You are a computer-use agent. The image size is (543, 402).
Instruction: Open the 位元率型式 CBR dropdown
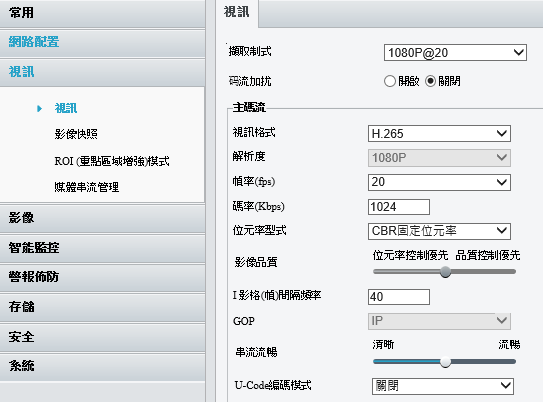(x=439, y=231)
